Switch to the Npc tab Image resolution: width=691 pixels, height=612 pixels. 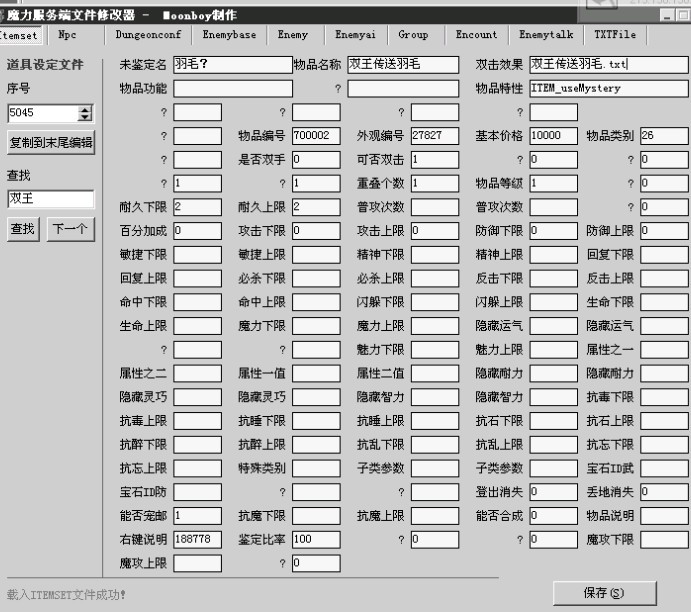point(67,35)
